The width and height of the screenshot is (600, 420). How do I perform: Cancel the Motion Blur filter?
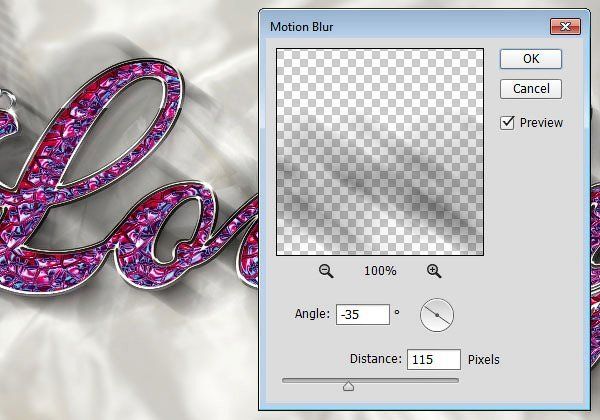pos(531,89)
